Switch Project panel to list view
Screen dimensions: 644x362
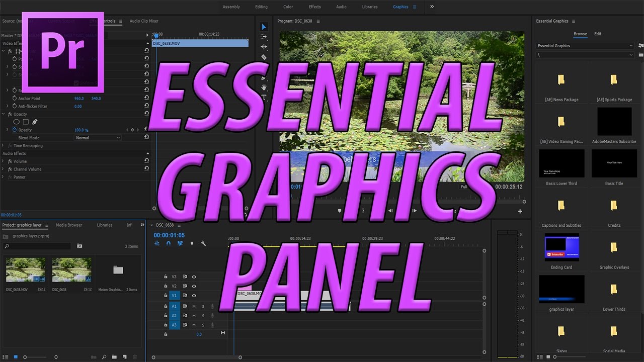click(x=5, y=357)
